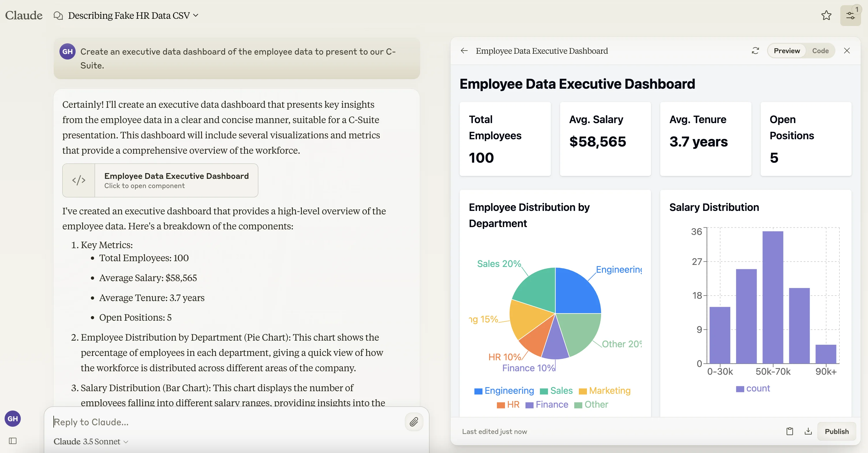Open the chat controls settings icon

tap(850, 16)
